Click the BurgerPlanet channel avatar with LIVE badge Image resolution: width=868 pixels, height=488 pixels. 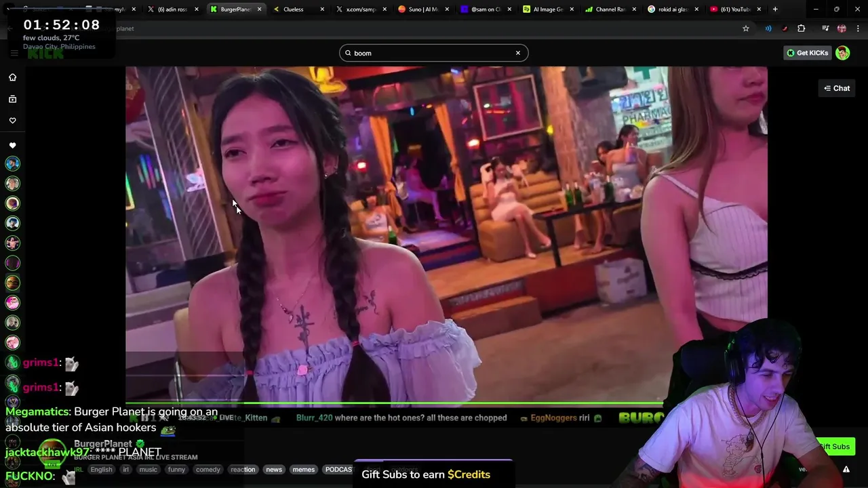(x=52, y=453)
